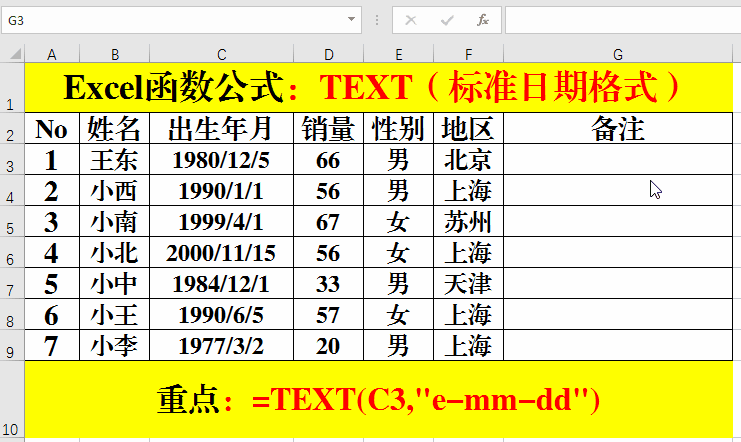Select column A header
Image resolution: width=741 pixels, height=442 pixels.
[x=52, y=54]
